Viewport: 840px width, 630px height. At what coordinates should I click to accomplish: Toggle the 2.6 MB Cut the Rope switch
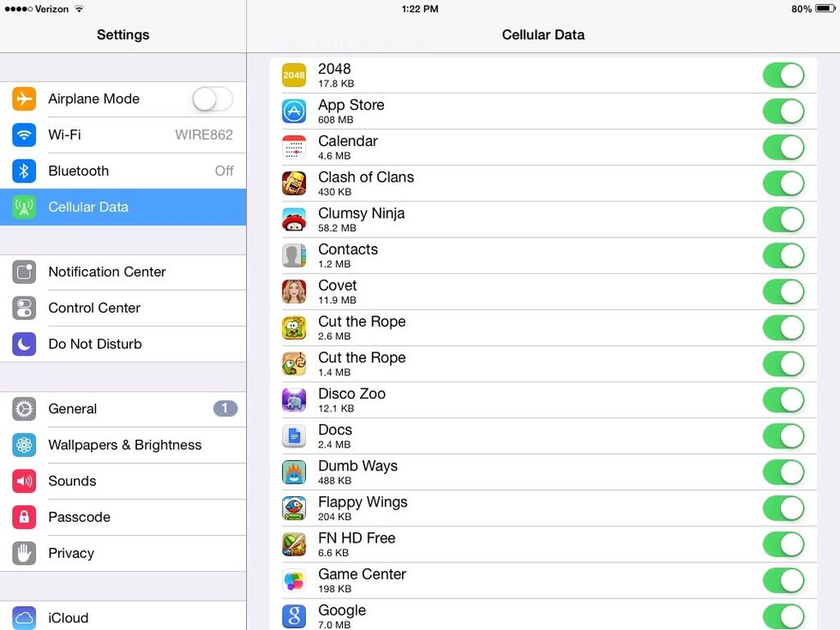pyautogui.click(x=783, y=327)
